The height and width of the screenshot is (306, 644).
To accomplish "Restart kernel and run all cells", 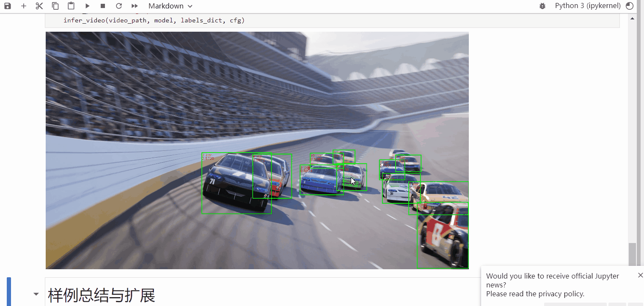I will click(135, 6).
